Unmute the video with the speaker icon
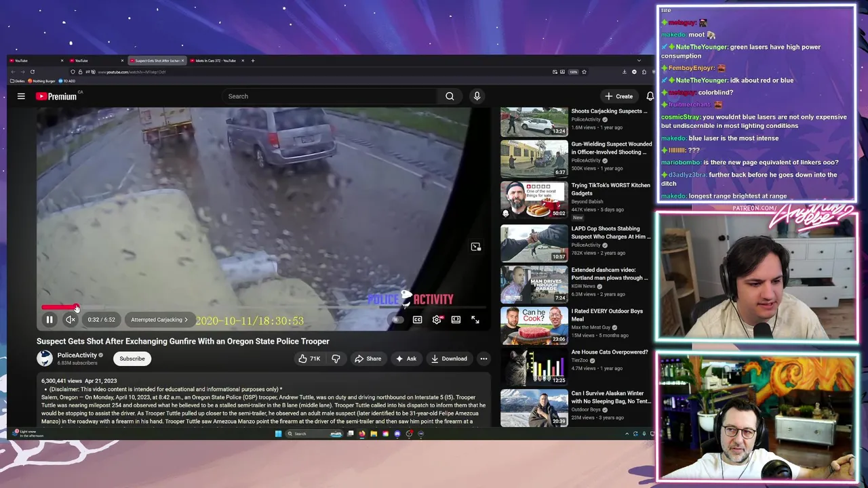 tap(70, 320)
